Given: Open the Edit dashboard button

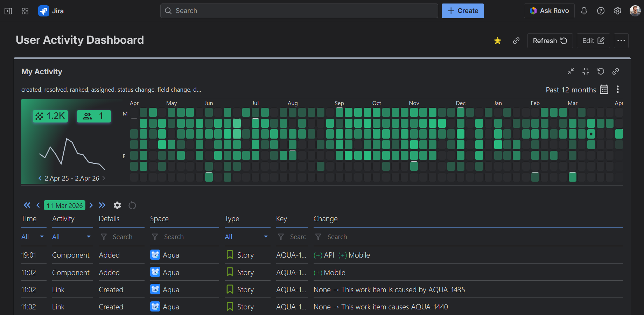Looking at the screenshot, I should tap(593, 41).
